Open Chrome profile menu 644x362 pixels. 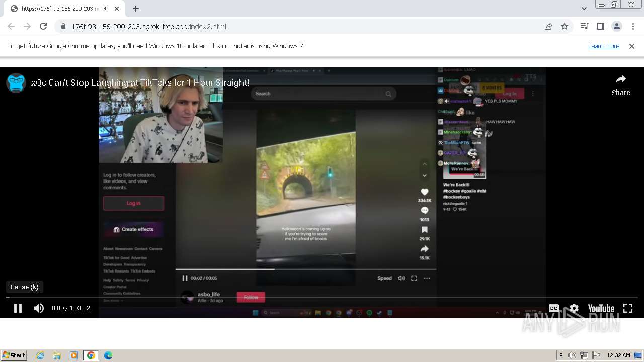click(x=616, y=26)
